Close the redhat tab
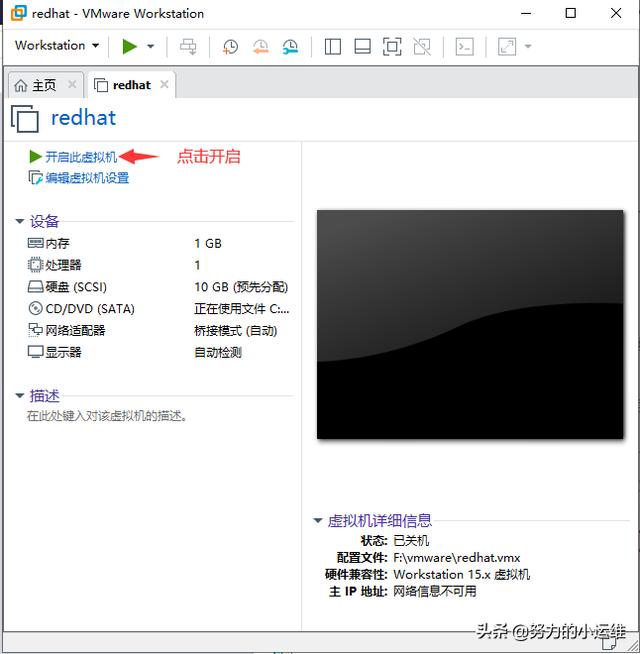 click(x=164, y=85)
